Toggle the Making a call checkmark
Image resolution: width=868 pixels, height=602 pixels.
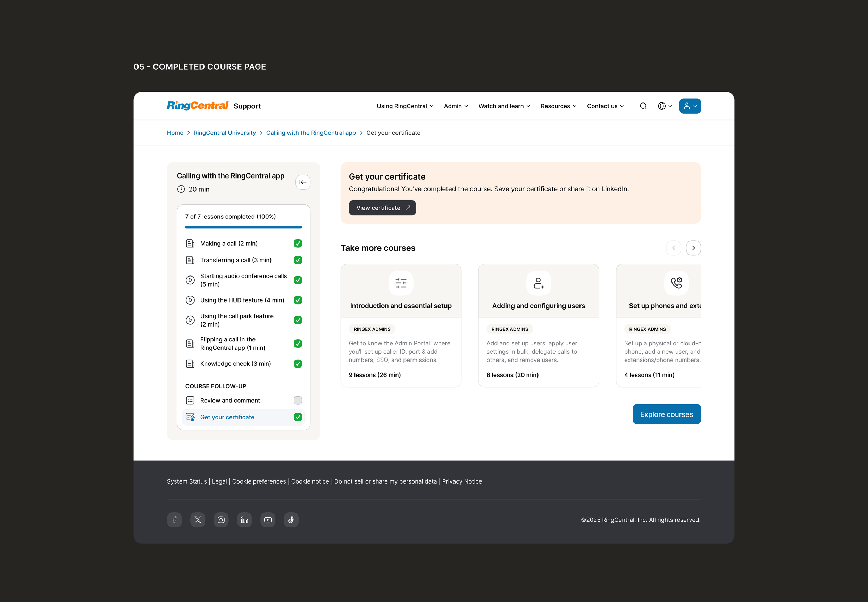[x=298, y=243]
